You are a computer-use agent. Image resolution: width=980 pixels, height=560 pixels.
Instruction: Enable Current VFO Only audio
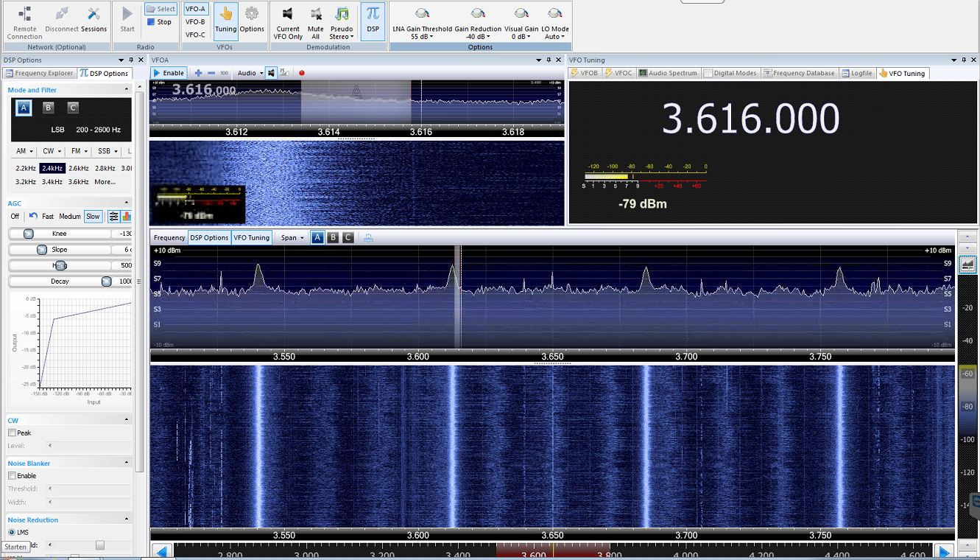(288, 23)
